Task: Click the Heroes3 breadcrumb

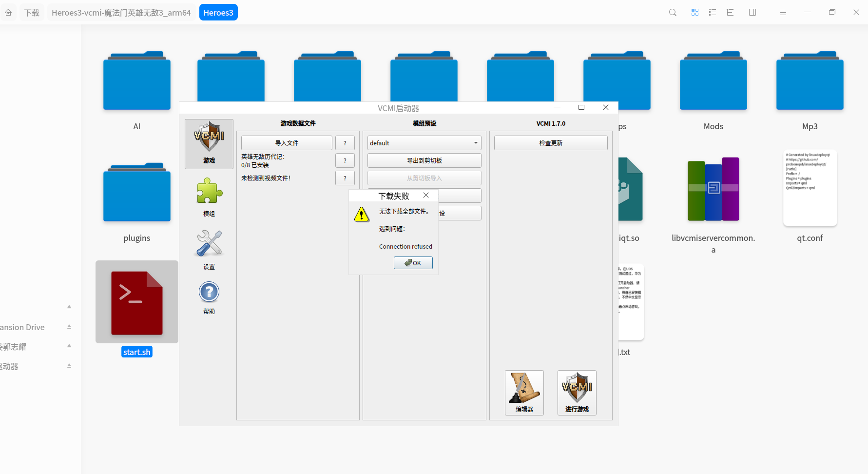Action: [x=218, y=13]
